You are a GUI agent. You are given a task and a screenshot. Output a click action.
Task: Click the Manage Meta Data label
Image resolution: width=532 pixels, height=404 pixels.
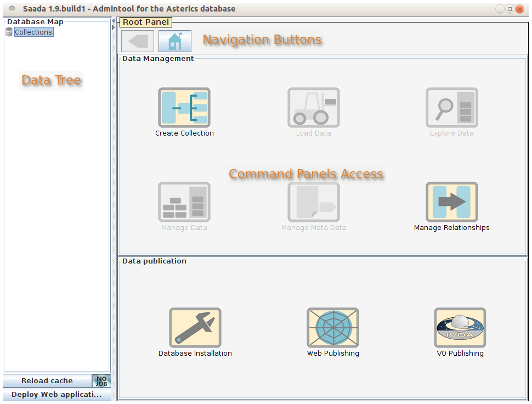pos(314,227)
